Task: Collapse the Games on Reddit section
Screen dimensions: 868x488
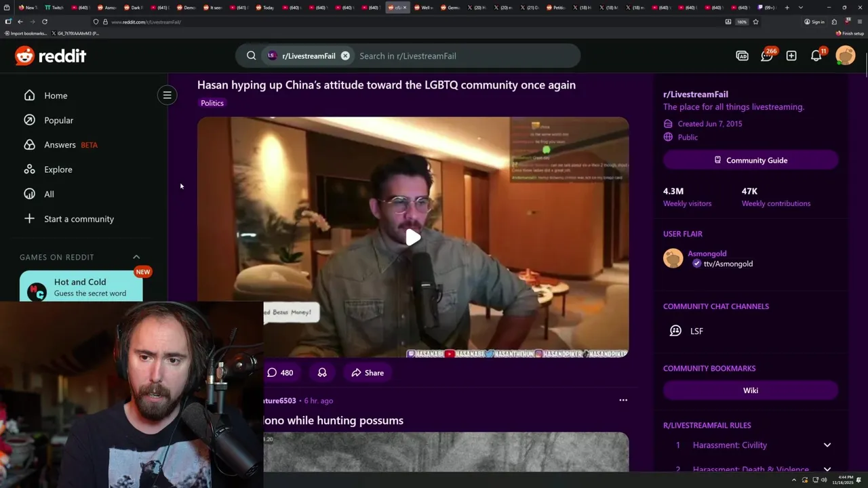Action: click(136, 257)
